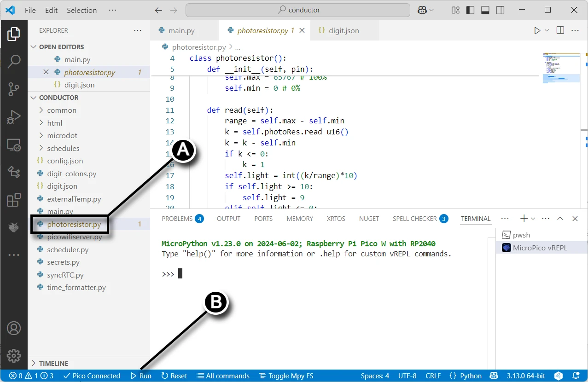Image resolution: width=588 pixels, height=382 pixels.
Task: Open the launch profile dropdown next to plus
Action: point(533,219)
